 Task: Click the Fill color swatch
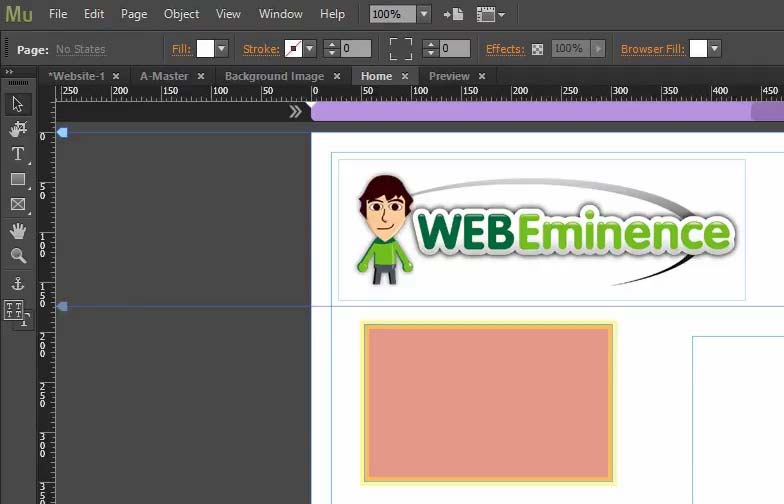click(206, 49)
